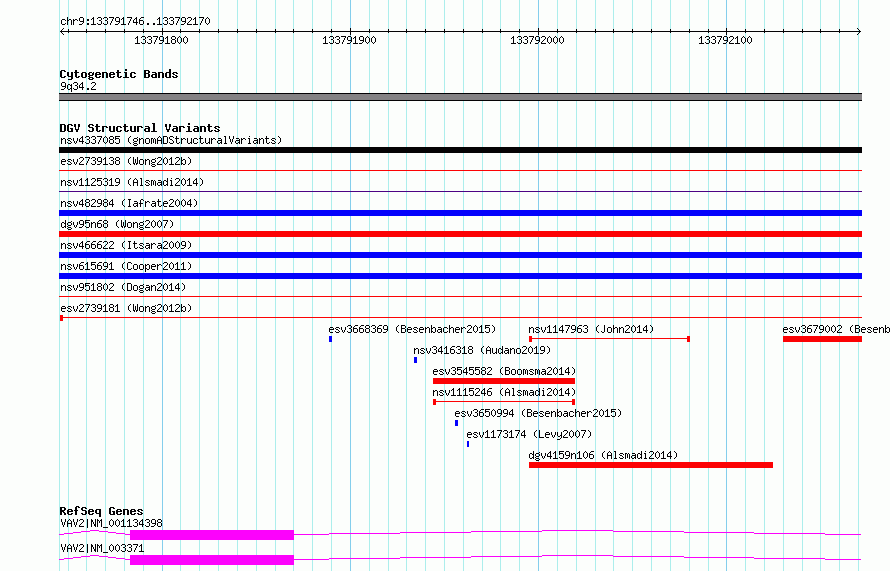The width and height of the screenshot is (890, 571).
Task: Click the nsv4337085 gnomADStructuralVariants label
Action: 171,140
